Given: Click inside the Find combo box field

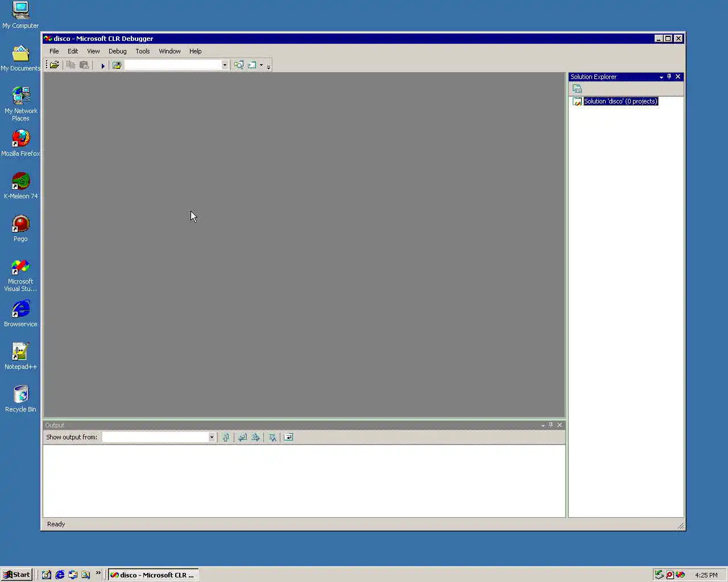Looking at the screenshot, I should click(x=173, y=65).
